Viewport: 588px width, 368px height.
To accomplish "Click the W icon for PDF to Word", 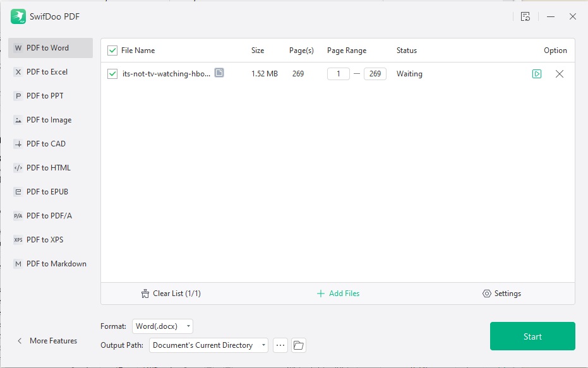I will coord(18,48).
